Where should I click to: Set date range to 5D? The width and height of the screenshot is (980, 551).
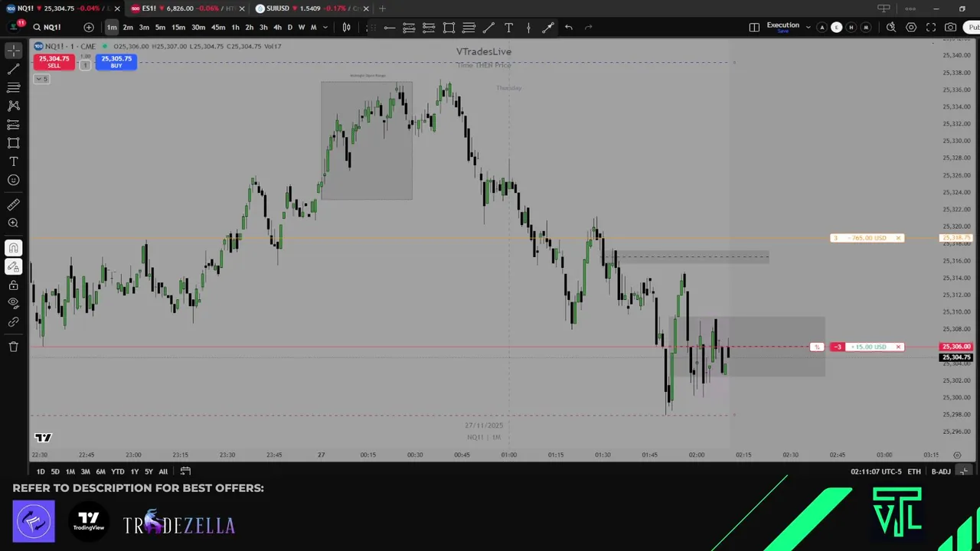55,471
